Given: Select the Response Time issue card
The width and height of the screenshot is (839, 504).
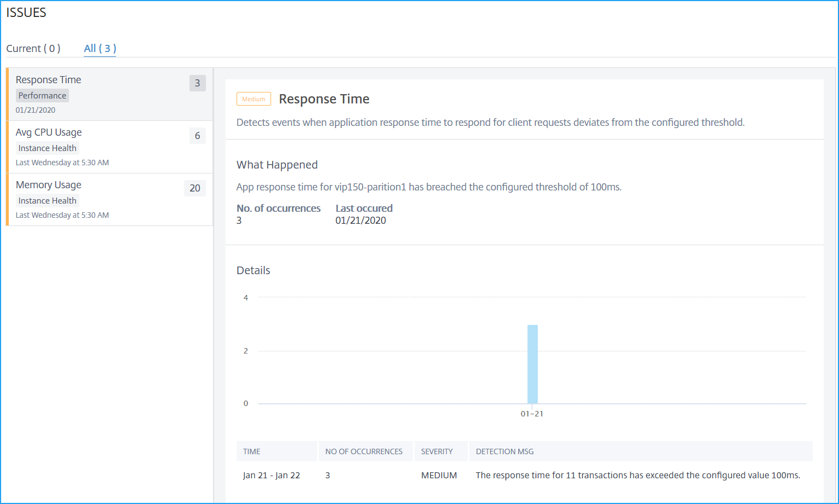Looking at the screenshot, I should (110, 94).
